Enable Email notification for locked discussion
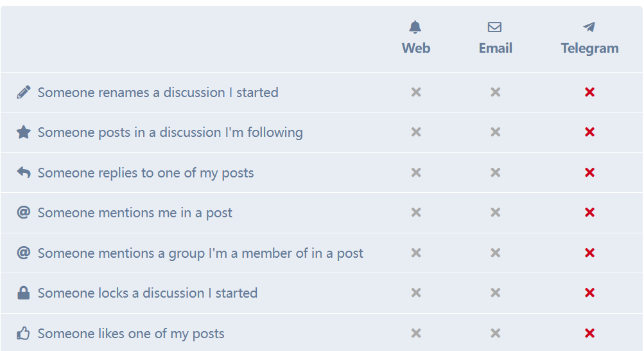This screenshot has height=351, width=644. 495,292
